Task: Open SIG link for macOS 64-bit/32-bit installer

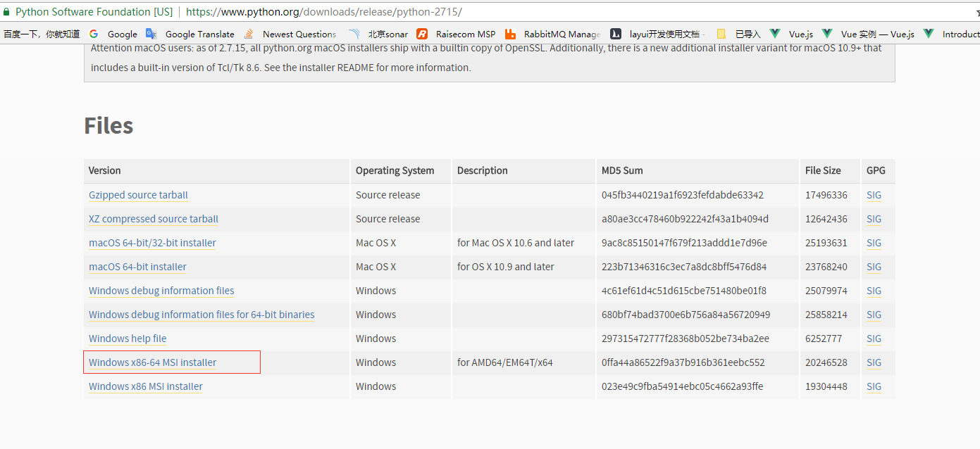Action: (874, 243)
